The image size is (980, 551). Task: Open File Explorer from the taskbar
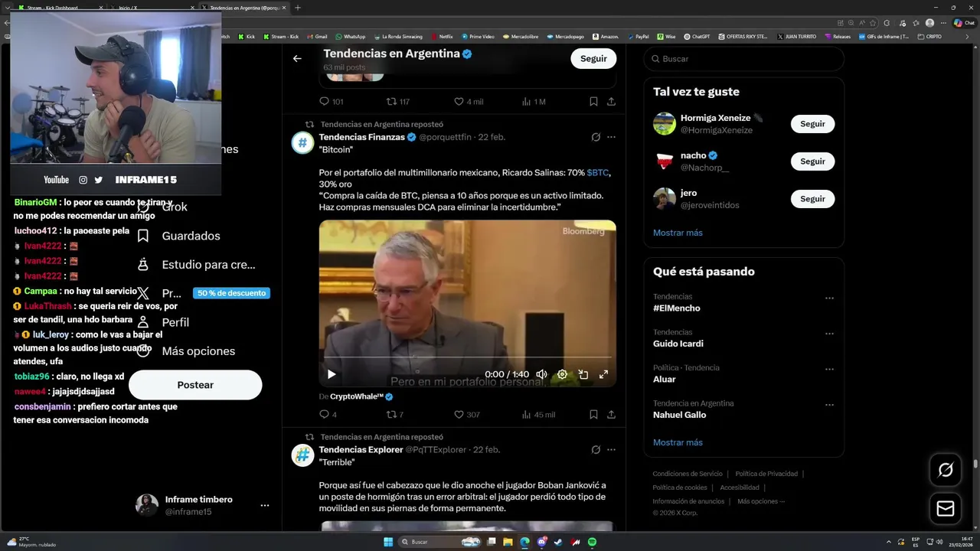pos(508,542)
